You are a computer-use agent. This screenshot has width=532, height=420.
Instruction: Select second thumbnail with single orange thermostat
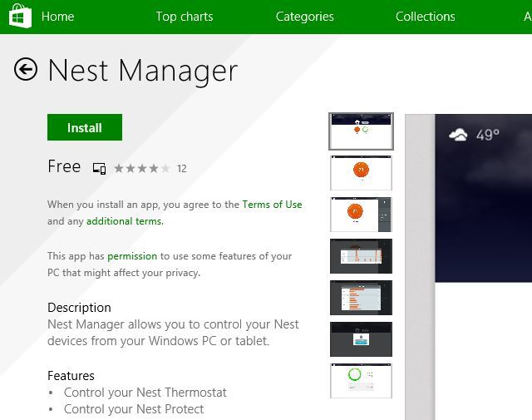pyautogui.click(x=361, y=173)
